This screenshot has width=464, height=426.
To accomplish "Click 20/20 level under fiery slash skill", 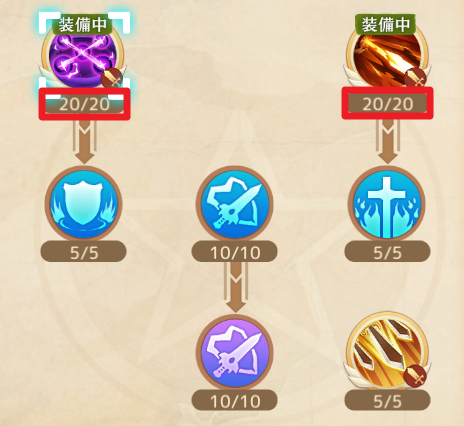I will (x=388, y=104).
